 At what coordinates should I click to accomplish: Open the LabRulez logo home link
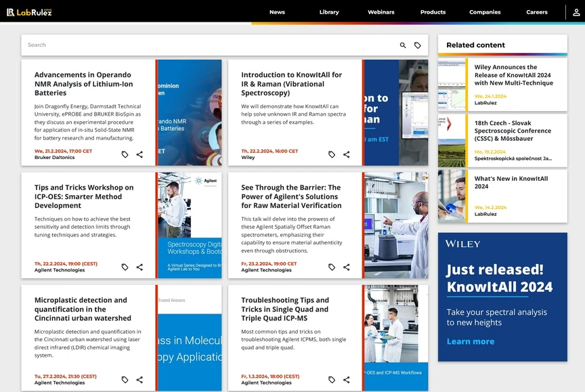(29, 12)
